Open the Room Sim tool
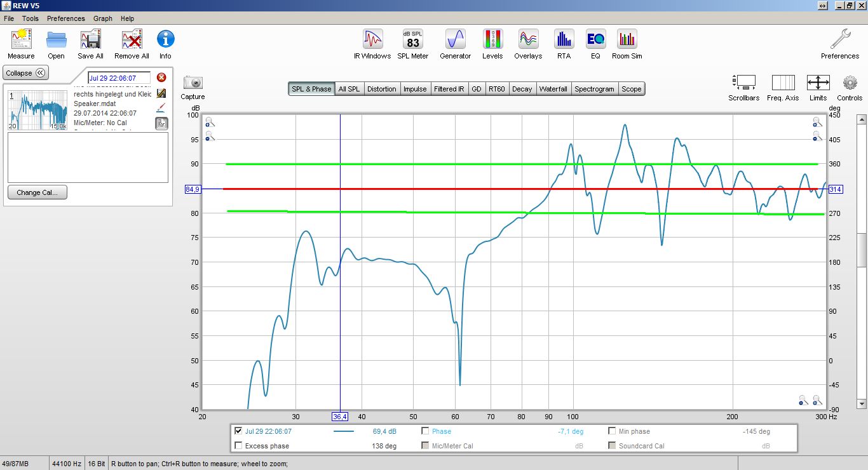The height and width of the screenshot is (470, 868). pos(627,44)
